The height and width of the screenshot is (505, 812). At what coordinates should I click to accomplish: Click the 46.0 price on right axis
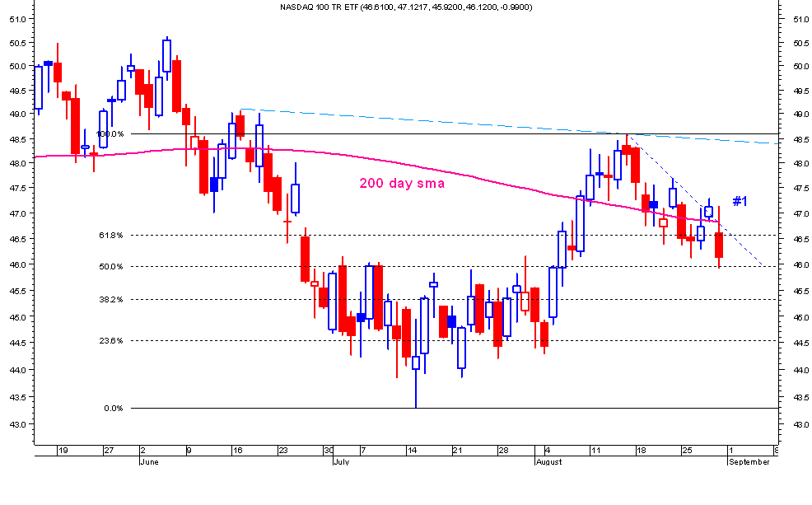[x=800, y=264]
